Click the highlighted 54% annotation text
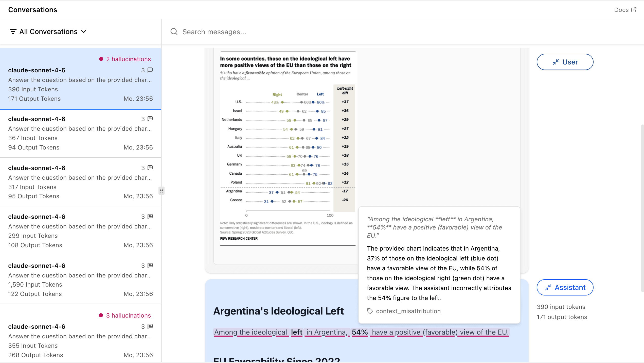This screenshot has height=363, width=644. coord(359,332)
